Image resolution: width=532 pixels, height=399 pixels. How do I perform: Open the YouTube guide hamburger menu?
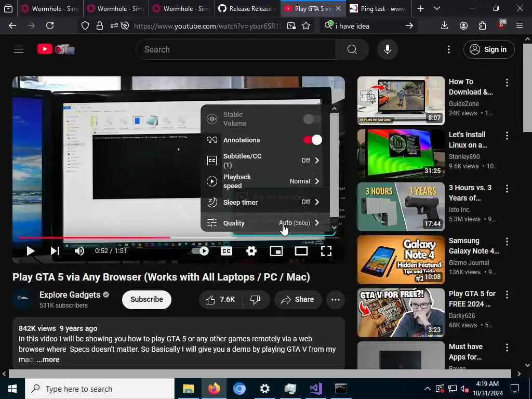19,49
